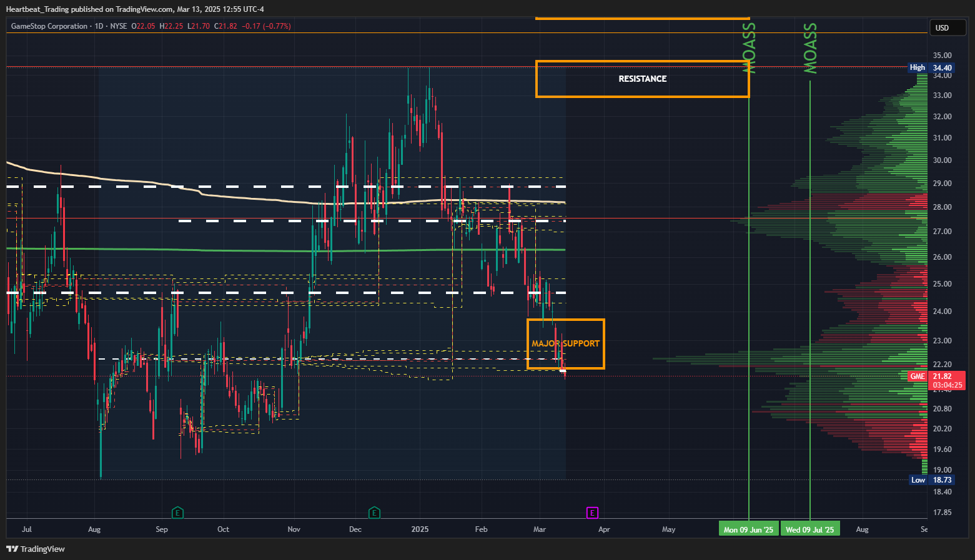Click the 33.00 price axis label

[x=943, y=96]
